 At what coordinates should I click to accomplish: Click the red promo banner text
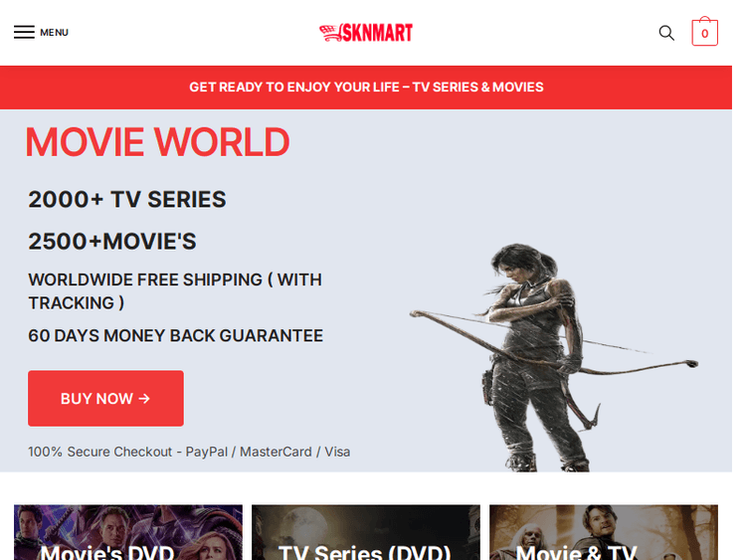(x=366, y=88)
